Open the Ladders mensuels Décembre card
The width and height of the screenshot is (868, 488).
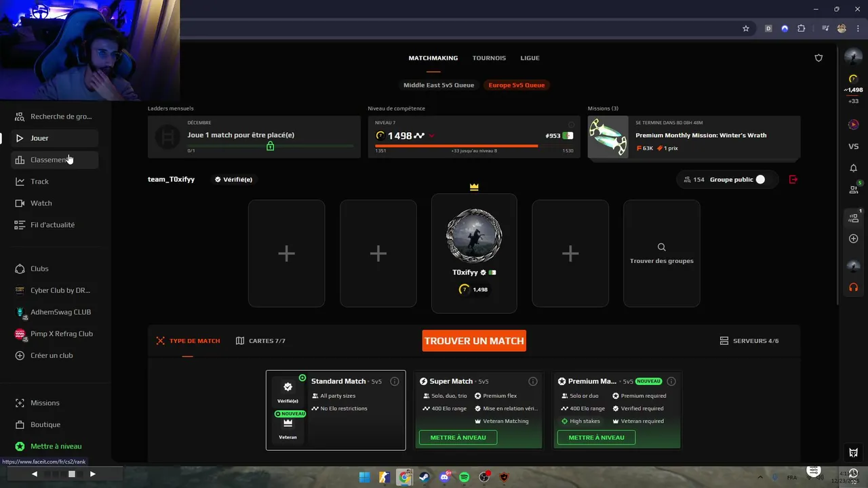(x=254, y=137)
